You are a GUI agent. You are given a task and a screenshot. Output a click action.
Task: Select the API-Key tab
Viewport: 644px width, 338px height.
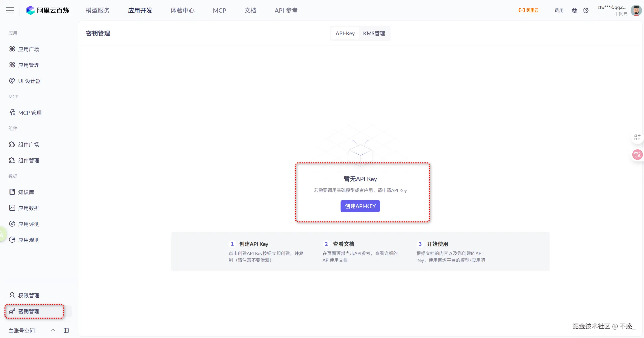345,33
